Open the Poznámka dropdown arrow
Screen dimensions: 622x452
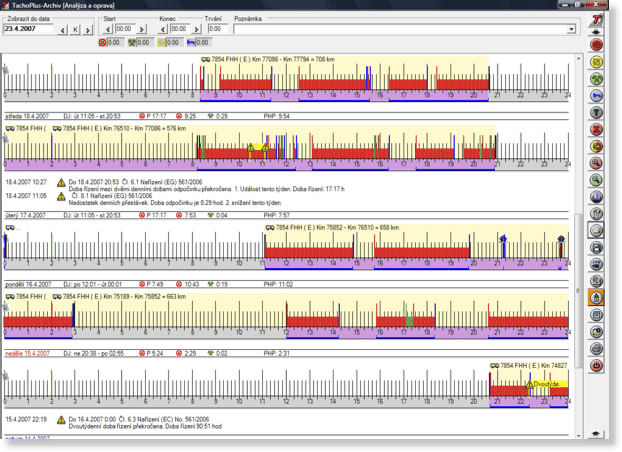(571, 29)
